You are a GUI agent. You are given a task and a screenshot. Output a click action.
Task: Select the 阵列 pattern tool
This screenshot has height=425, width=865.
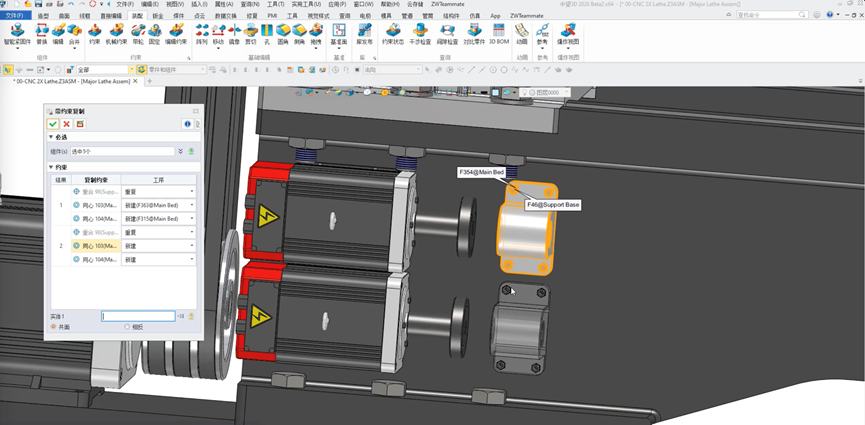coord(201,32)
